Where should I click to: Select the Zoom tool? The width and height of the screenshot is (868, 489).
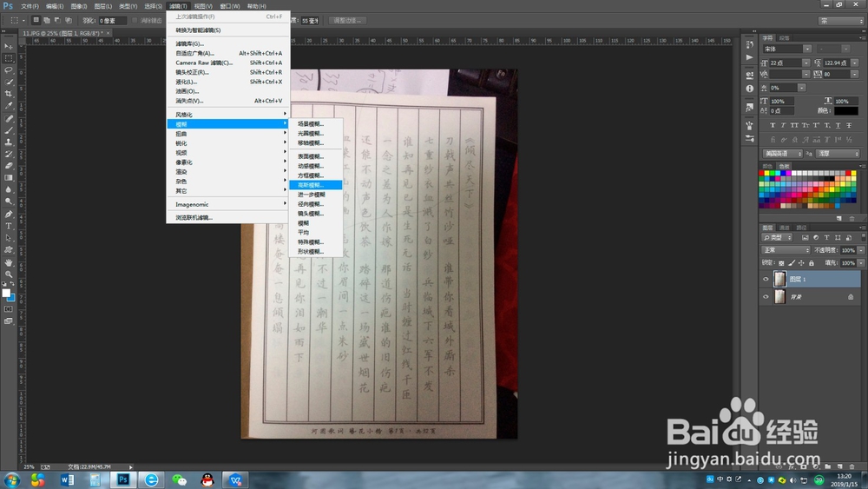tap(9, 274)
